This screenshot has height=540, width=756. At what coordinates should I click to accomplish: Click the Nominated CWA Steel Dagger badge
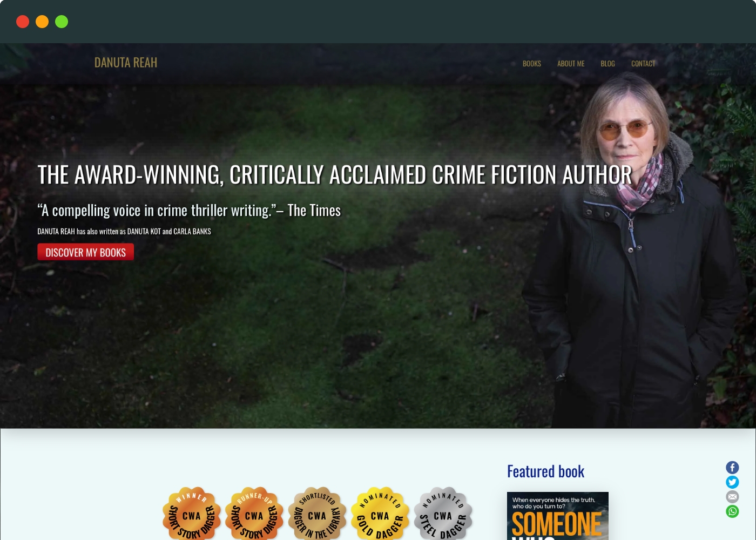443,514
